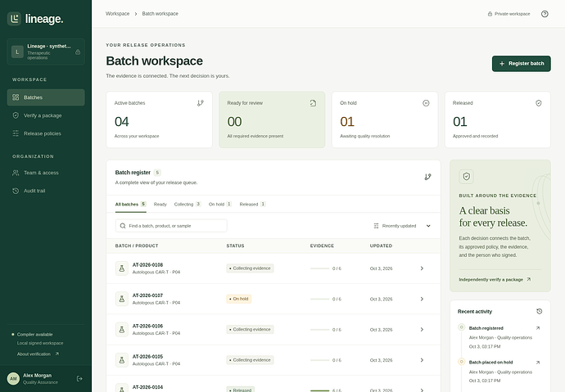Click the Team & access people icon
565x392 pixels.
[x=16, y=173]
